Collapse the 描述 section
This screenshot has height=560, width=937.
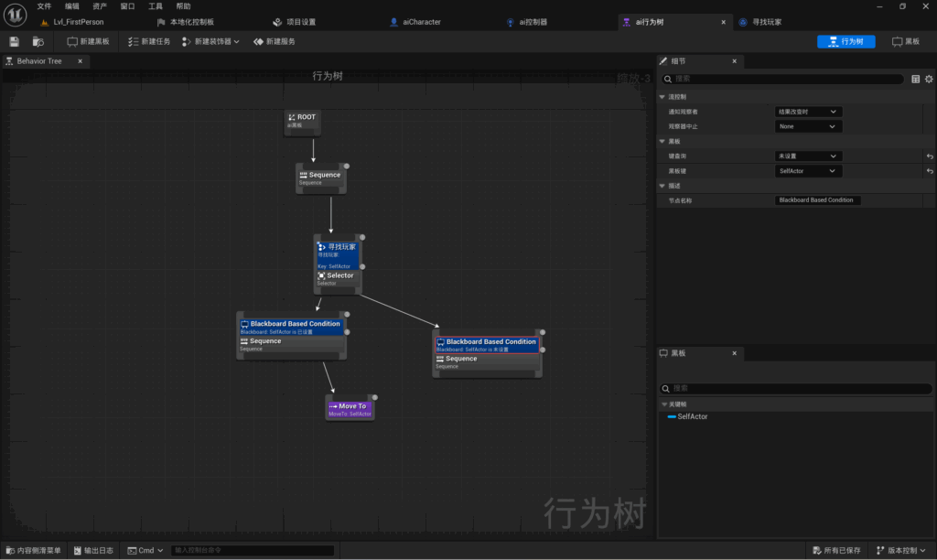coord(662,186)
